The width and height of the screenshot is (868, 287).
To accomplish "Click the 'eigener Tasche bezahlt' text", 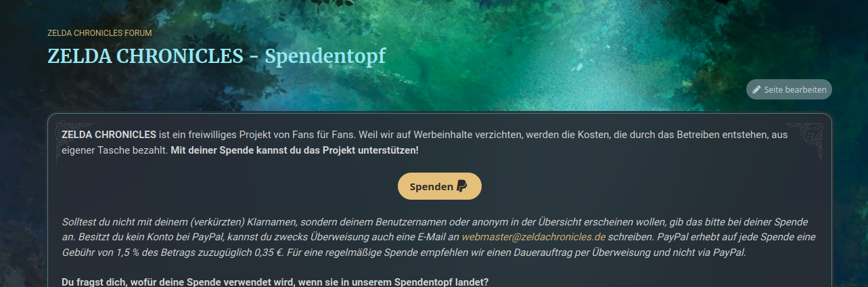I will point(114,150).
